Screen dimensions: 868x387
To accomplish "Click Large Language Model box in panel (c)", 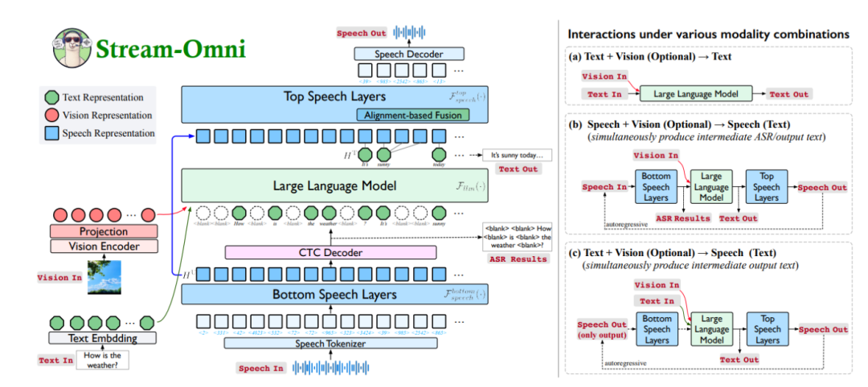I will point(712,329).
